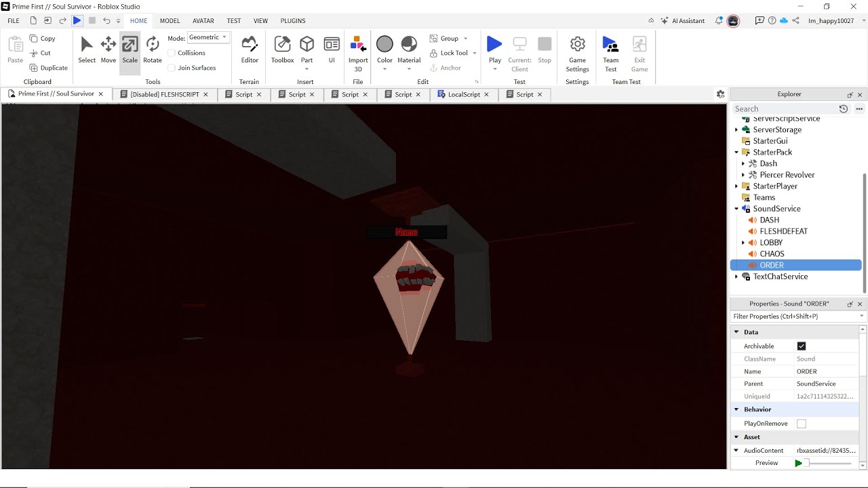Click the user avatar icon
Screen dimensions: 868x488
[x=733, y=21]
